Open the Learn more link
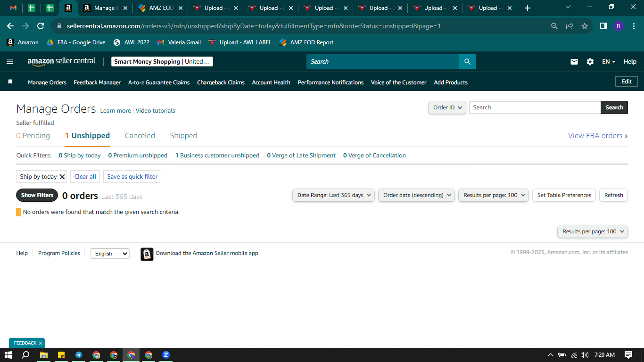The height and width of the screenshot is (362, 644). point(116,111)
